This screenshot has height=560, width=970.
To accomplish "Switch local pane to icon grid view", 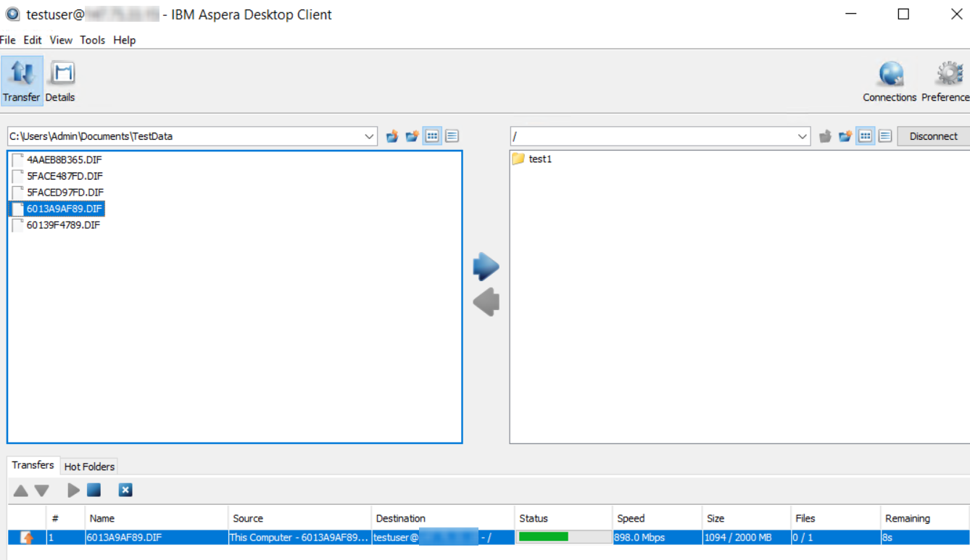I will pyautogui.click(x=433, y=136).
